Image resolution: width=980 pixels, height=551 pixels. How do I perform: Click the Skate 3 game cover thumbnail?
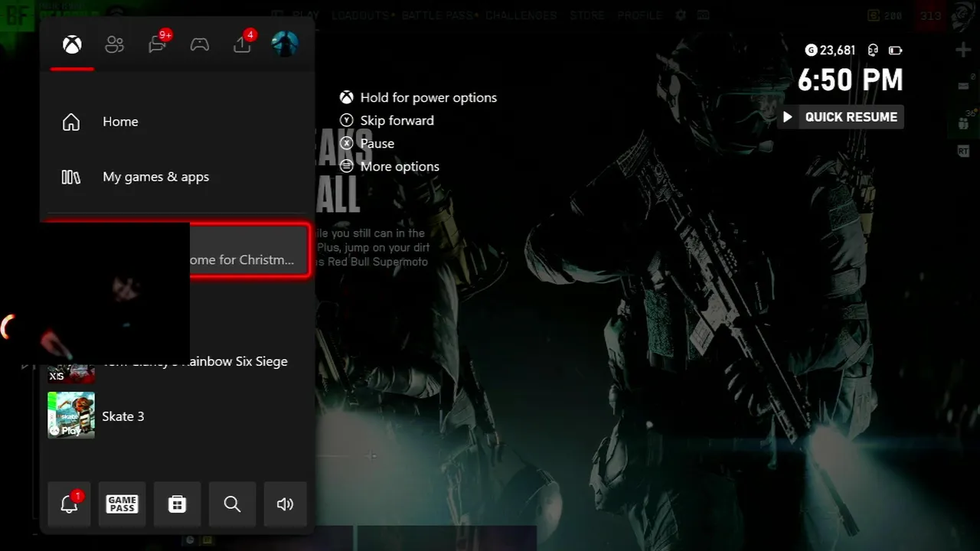(71, 416)
